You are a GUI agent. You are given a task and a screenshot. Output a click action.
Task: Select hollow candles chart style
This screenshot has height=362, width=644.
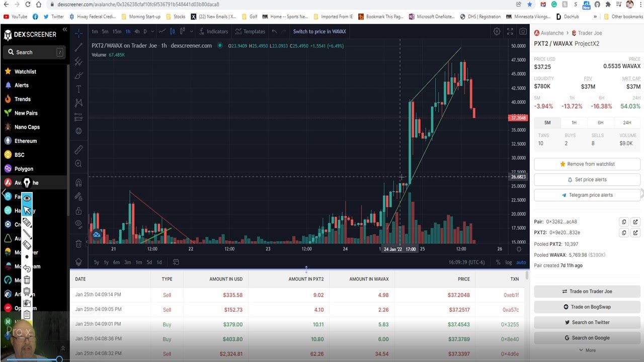(x=182, y=31)
